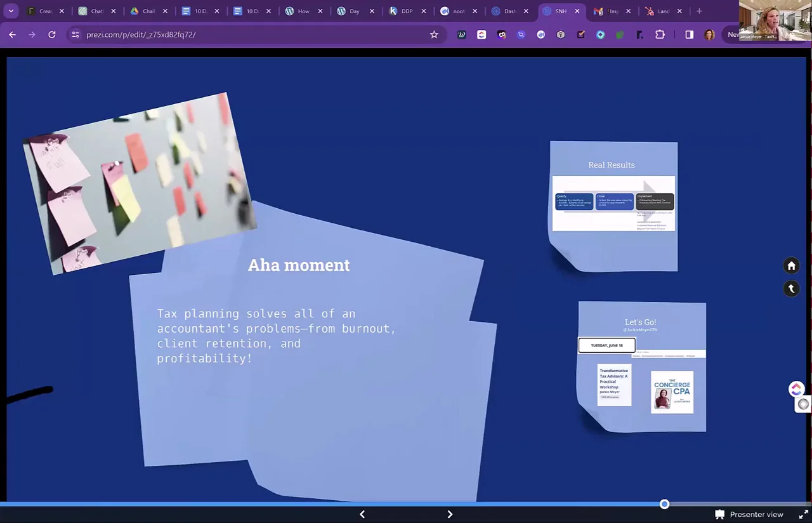Open the checkmark task extension icon
The width and height of the screenshot is (812, 523).
pos(580,35)
